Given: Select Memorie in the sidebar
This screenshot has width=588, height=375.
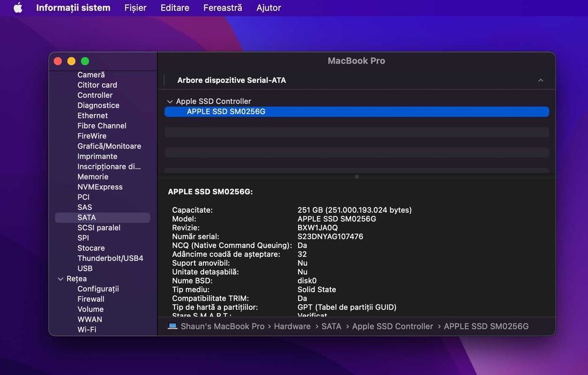Looking at the screenshot, I should click(93, 176).
